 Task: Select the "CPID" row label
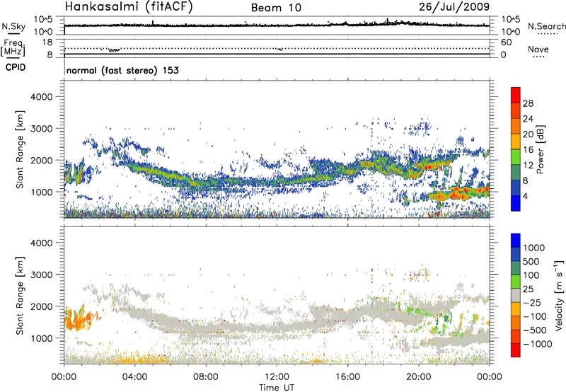coord(16,67)
